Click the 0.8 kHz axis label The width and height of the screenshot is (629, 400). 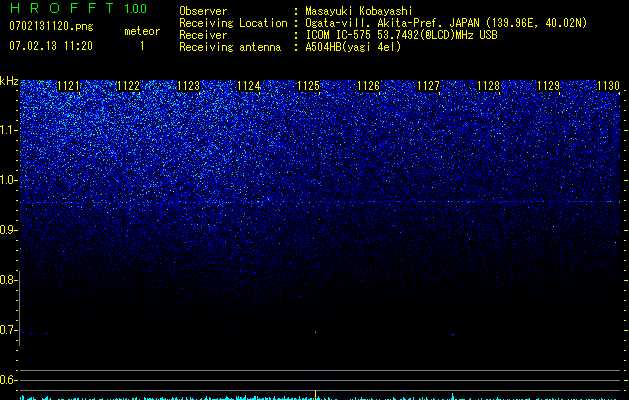(x=8, y=280)
